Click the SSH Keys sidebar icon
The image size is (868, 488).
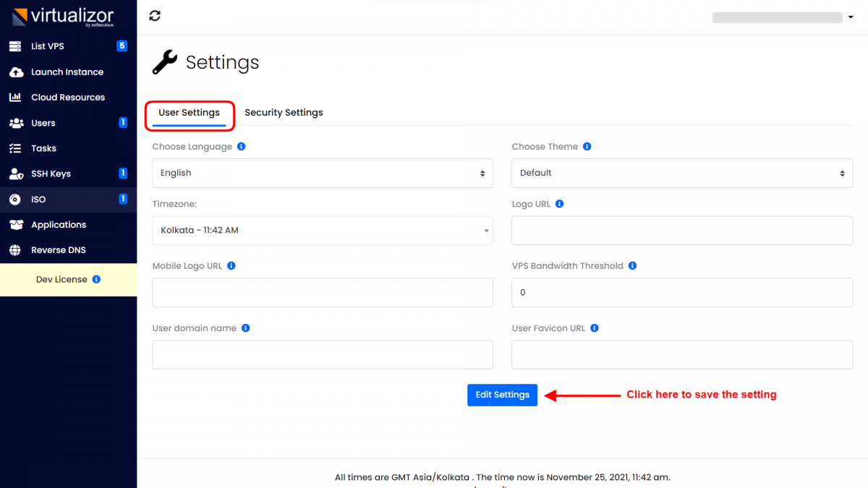pyautogui.click(x=16, y=174)
